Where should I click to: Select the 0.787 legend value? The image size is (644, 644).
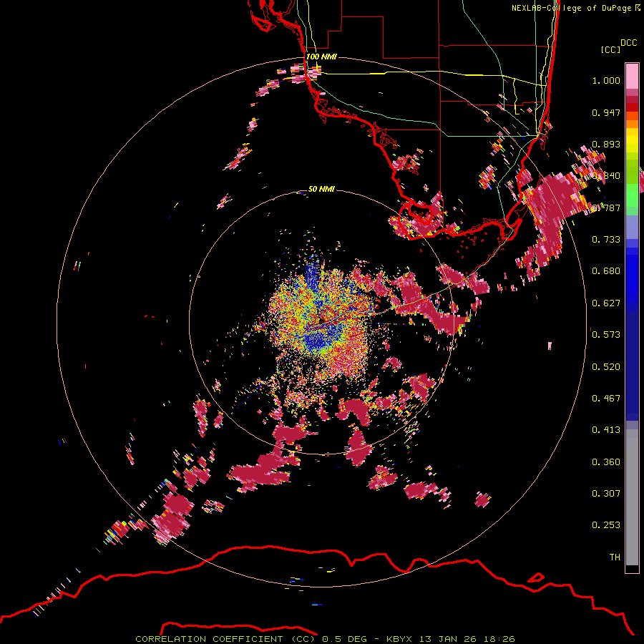tap(606, 208)
